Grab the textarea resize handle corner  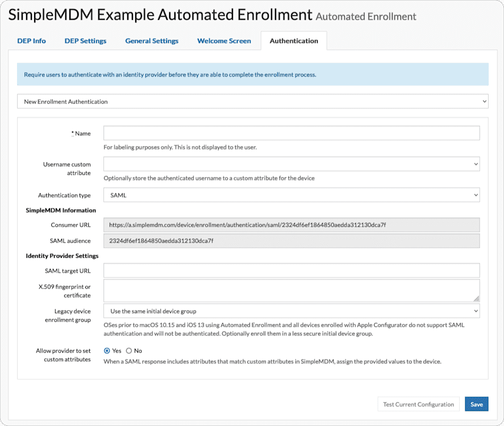[476, 299]
